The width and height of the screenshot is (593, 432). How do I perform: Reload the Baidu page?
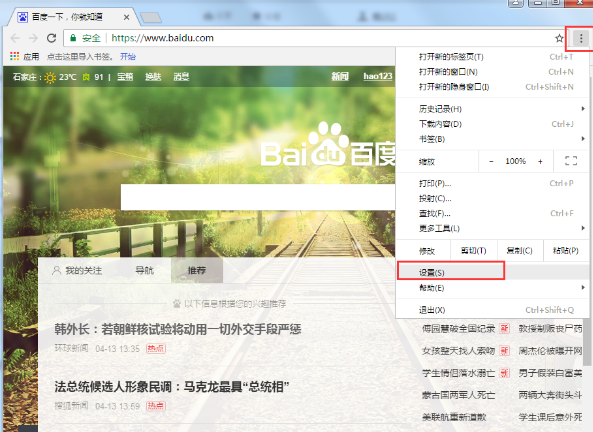(51, 38)
